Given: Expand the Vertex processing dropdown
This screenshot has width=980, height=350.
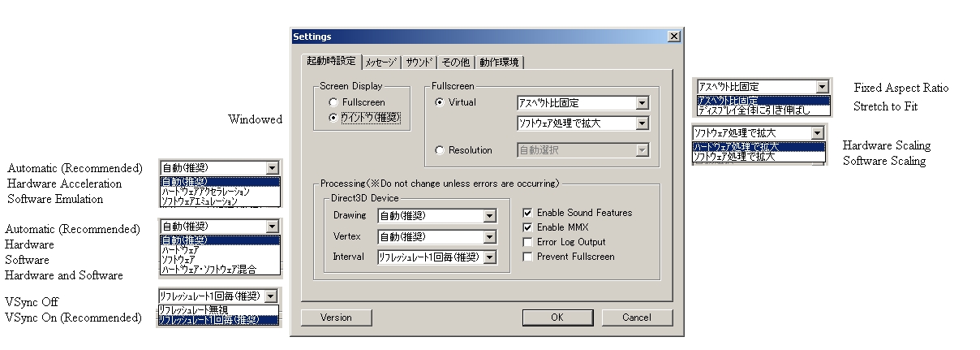Looking at the screenshot, I should point(489,237).
